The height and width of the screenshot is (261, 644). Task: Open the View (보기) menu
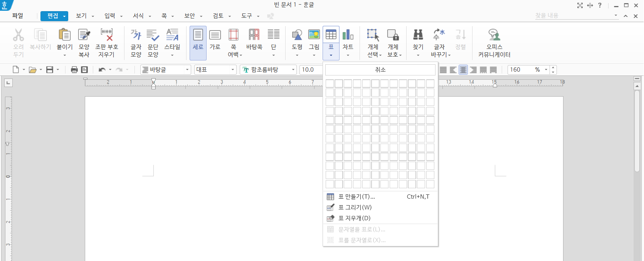pos(81,16)
